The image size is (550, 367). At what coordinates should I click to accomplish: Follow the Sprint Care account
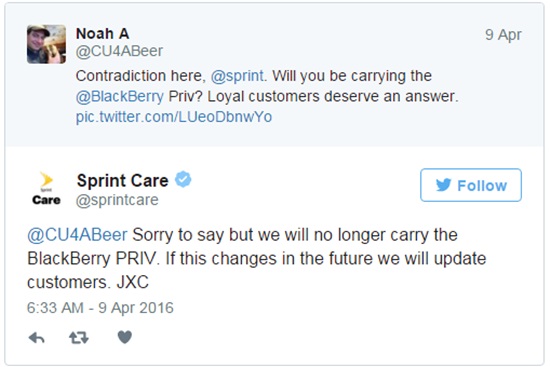tap(471, 185)
